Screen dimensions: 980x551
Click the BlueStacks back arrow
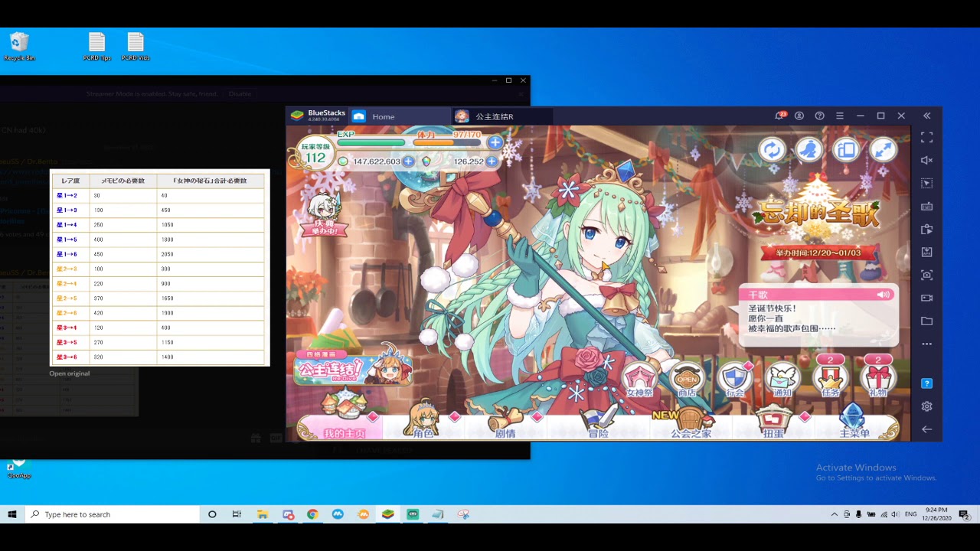click(926, 429)
